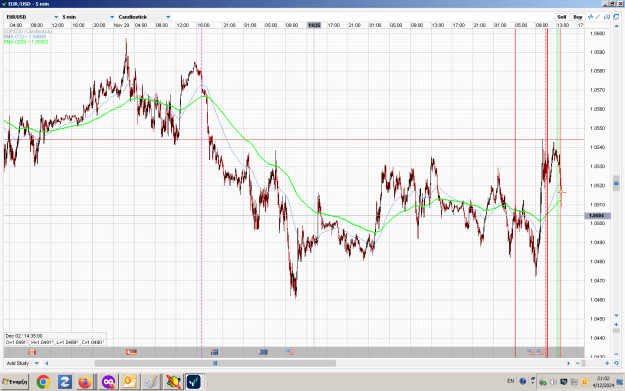Image resolution: width=625 pixels, height=391 pixels.
Task: Click the highlighted 14:35 time axis marker
Action: [314, 25]
